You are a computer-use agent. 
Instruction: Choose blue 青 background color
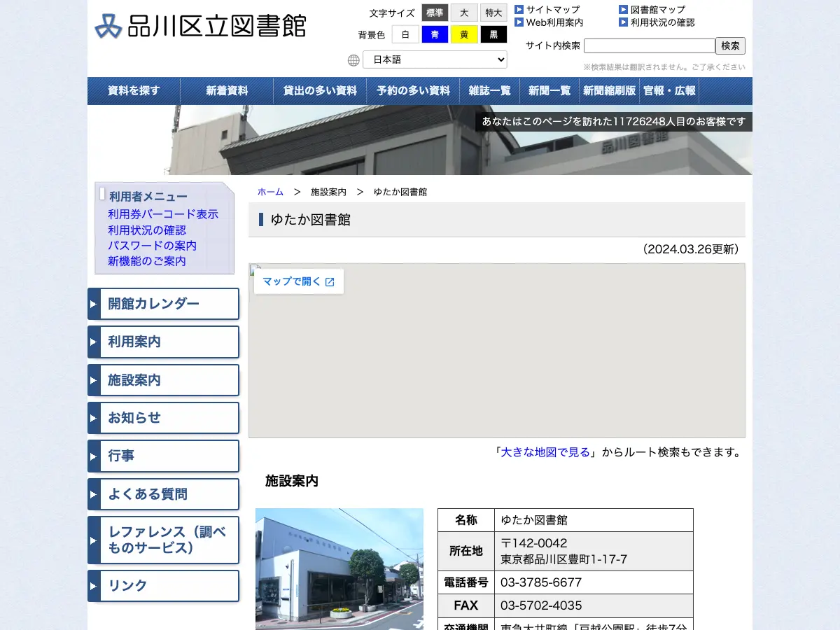coord(435,34)
